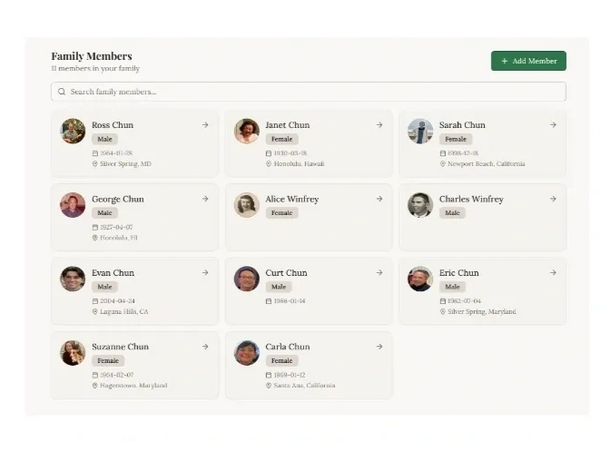
Task: Click Janet Chun's avatar photo
Action: [x=247, y=131]
